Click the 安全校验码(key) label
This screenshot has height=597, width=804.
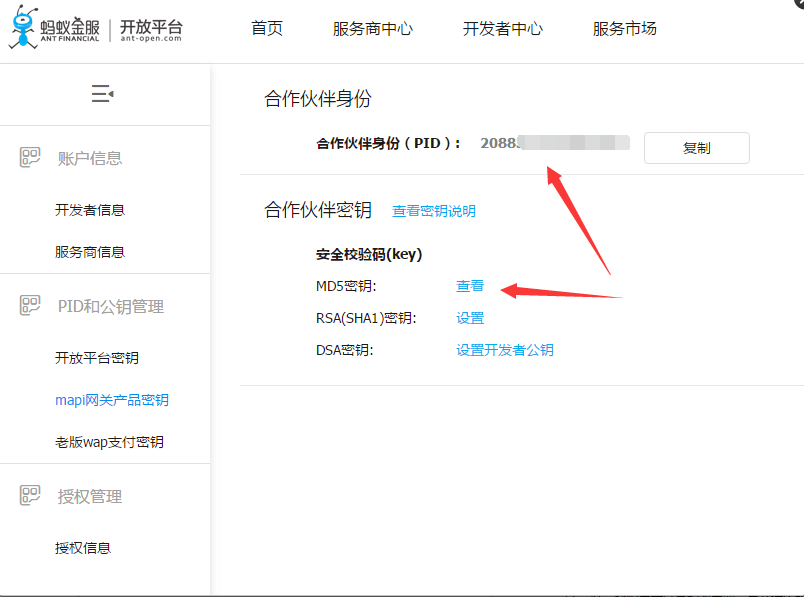pos(369,254)
